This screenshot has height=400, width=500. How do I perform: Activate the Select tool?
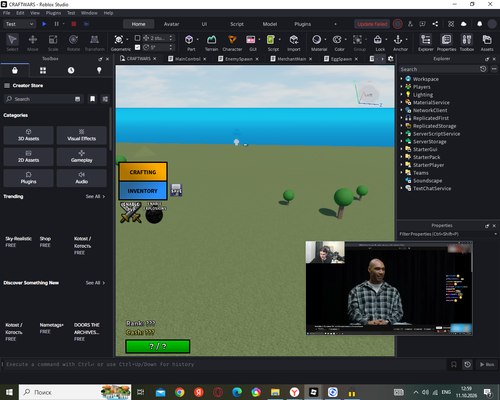(12, 42)
